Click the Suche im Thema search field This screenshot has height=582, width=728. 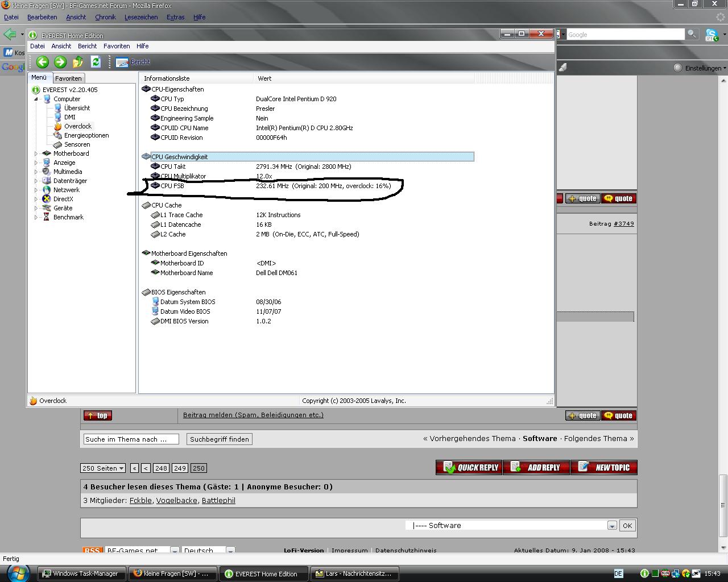tap(131, 439)
